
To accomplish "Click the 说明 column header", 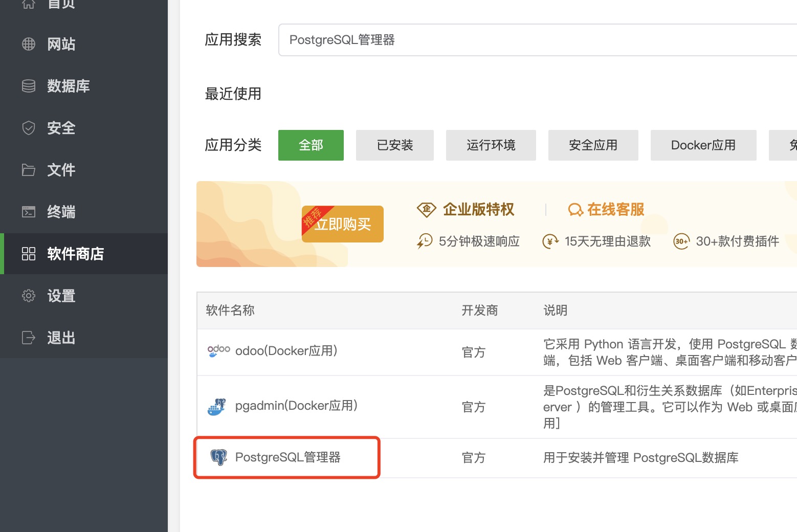I will point(556,311).
